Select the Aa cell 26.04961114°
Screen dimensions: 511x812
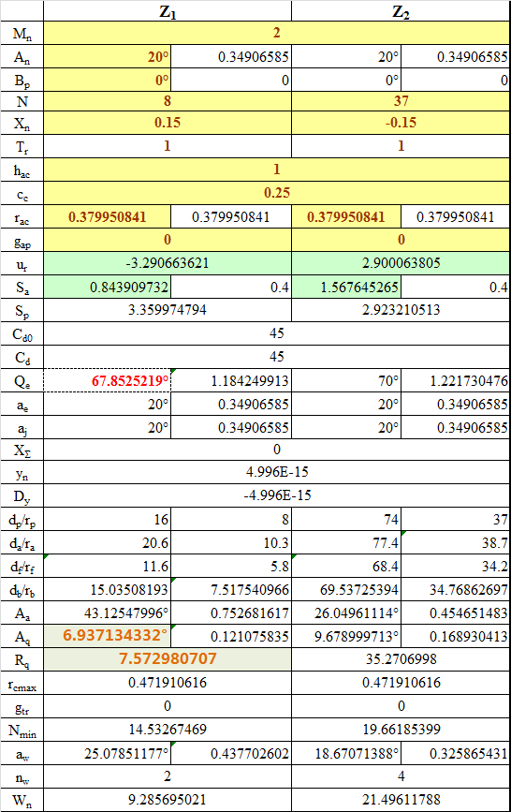click(x=346, y=613)
